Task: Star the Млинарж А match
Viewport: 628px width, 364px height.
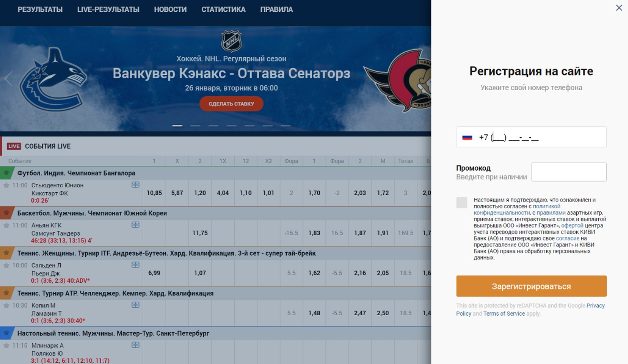Action: click(x=7, y=345)
